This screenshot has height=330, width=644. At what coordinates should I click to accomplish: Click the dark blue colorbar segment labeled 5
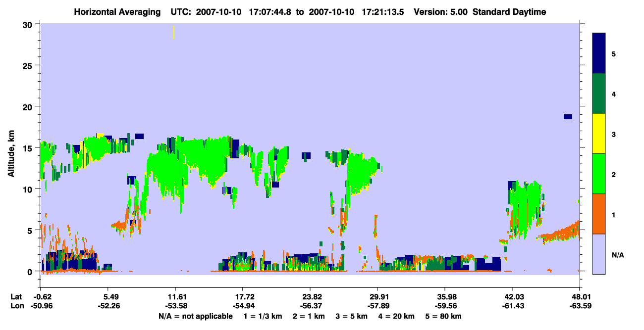(x=599, y=53)
